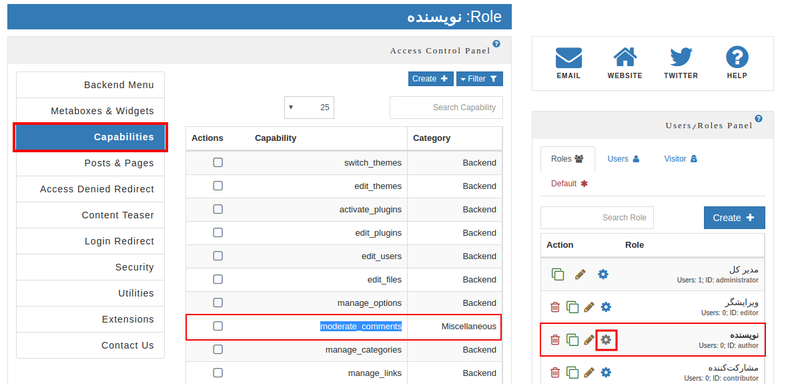This screenshot has width=786, height=384.
Task: Toggle the switch_themes capability checkbox
Action: pos(218,162)
